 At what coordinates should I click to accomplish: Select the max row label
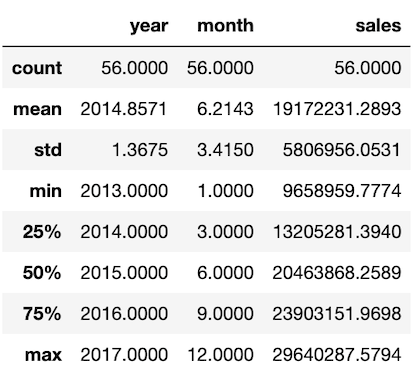43,355
